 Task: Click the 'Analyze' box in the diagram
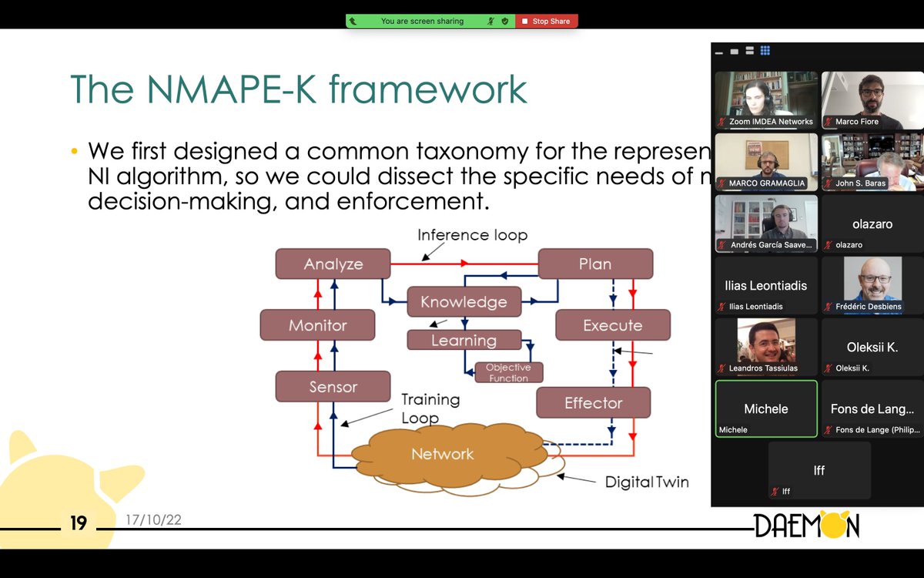(333, 264)
